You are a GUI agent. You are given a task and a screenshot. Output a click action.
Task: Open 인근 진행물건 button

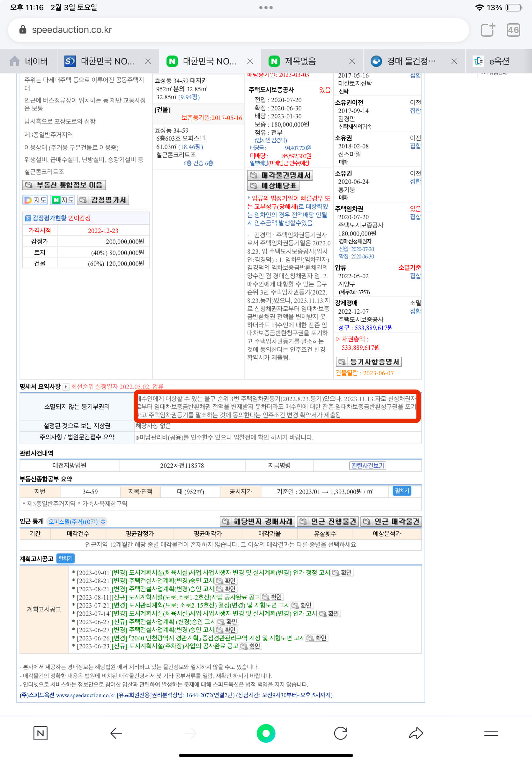pos(328,522)
